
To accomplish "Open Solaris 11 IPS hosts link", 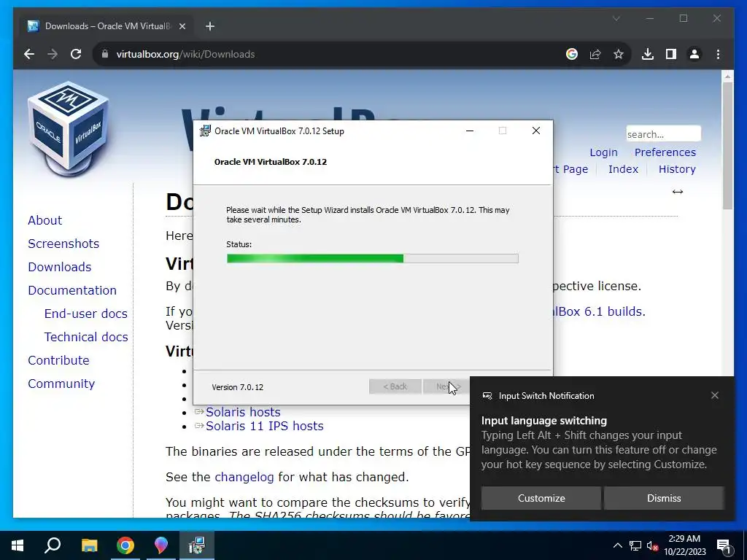I will [x=264, y=426].
